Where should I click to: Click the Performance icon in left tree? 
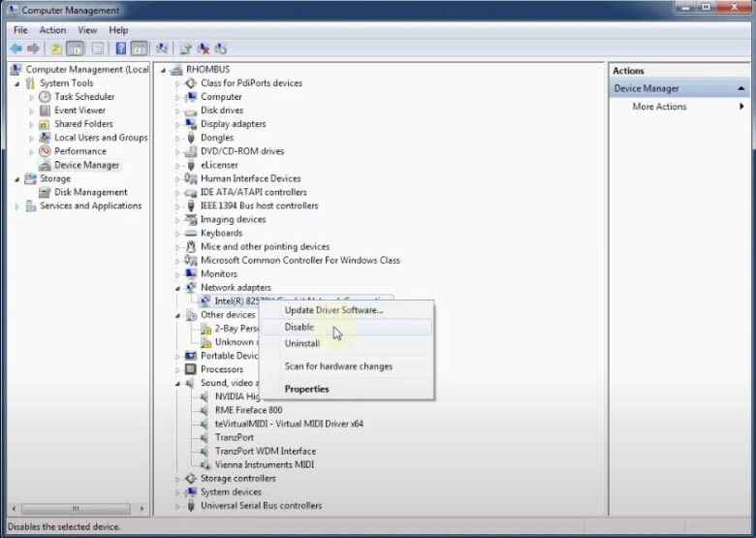[45, 151]
